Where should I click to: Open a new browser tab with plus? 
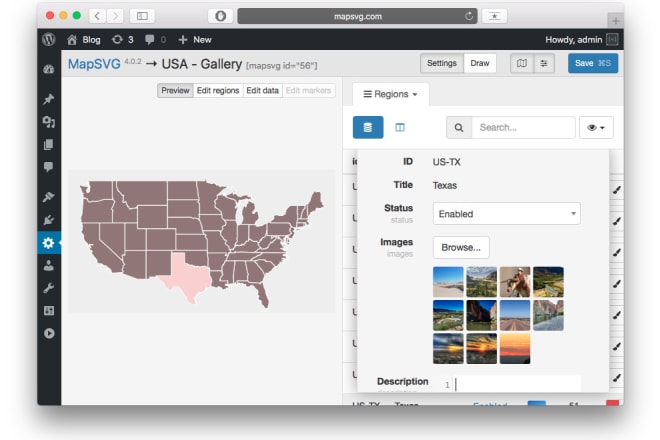(615, 20)
